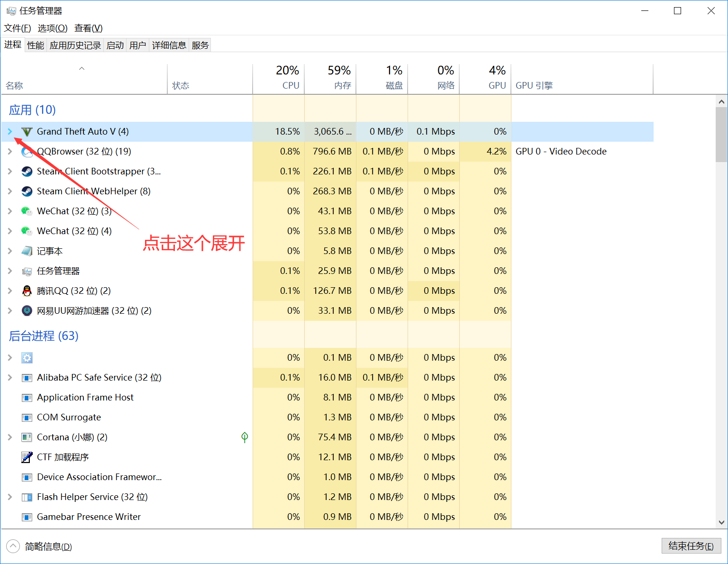Viewport: 728px width, 564px height.
Task: Expand Steam Client Bootstrapper processes
Action: (10, 171)
